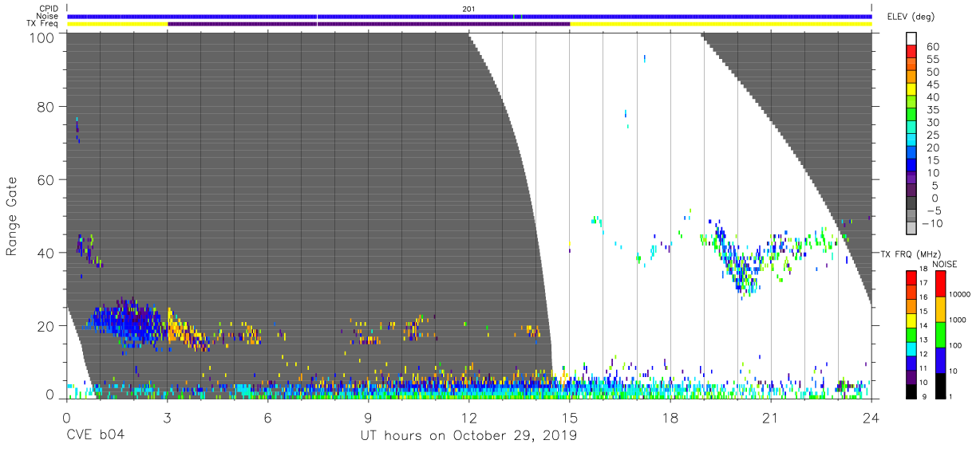
Task: Select the yellow segment of ELEV color bar
Action: [911, 90]
